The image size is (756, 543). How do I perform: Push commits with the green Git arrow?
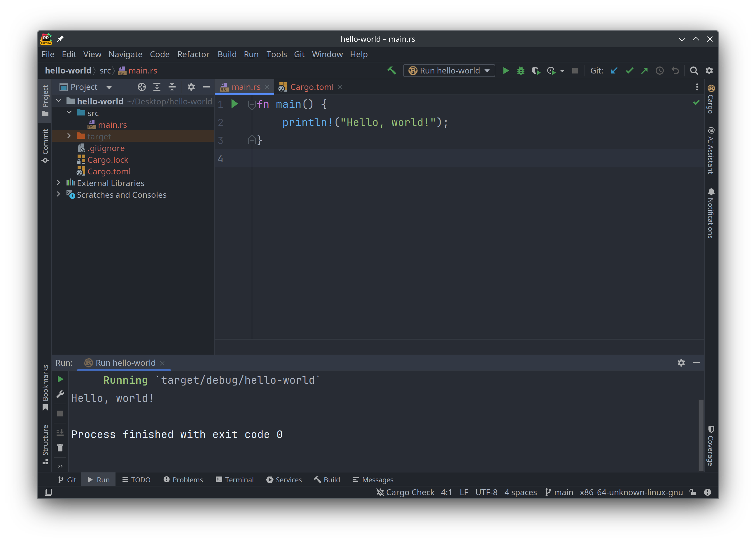pyautogui.click(x=644, y=70)
